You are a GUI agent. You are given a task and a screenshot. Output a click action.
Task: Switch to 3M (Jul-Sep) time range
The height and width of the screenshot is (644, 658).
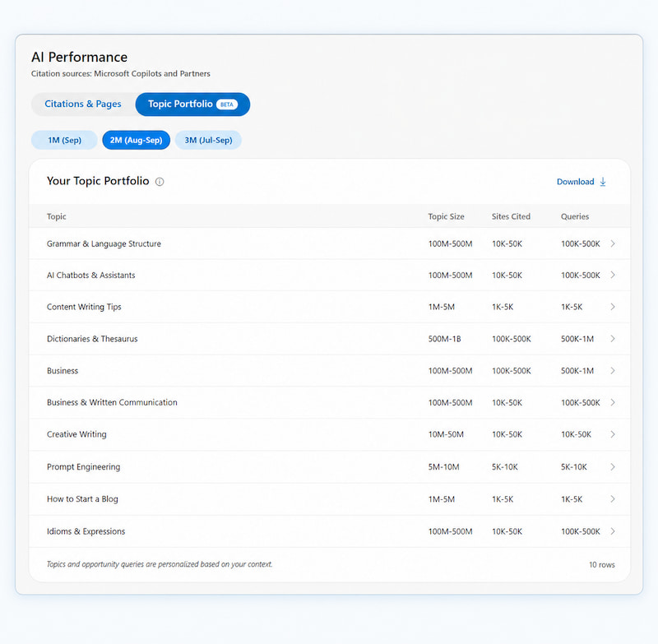208,140
